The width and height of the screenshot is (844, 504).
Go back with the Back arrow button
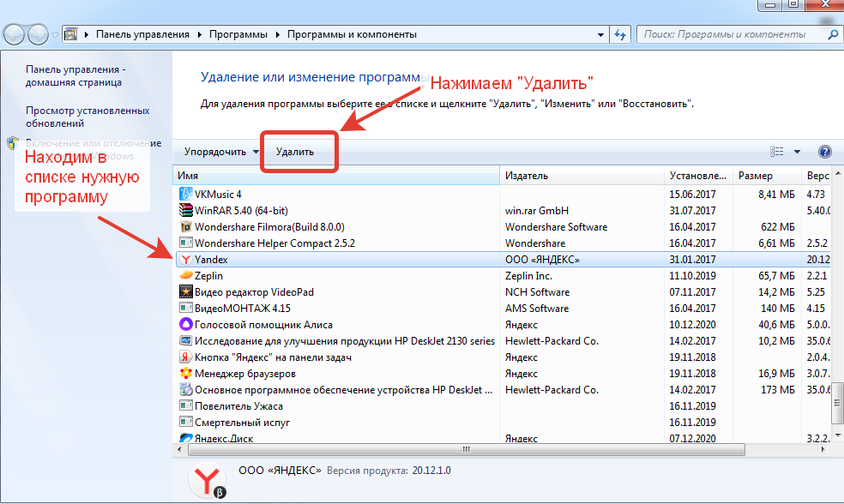pyautogui.click(x=14, y=35)
